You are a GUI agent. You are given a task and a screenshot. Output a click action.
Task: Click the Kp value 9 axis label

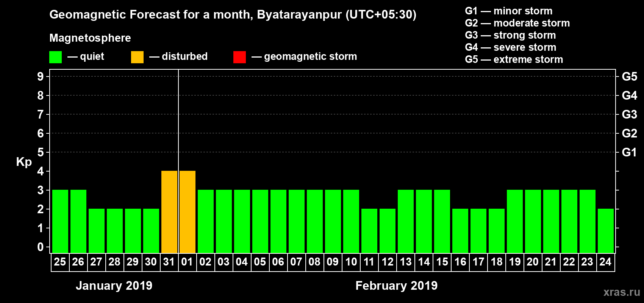[41, 77]
